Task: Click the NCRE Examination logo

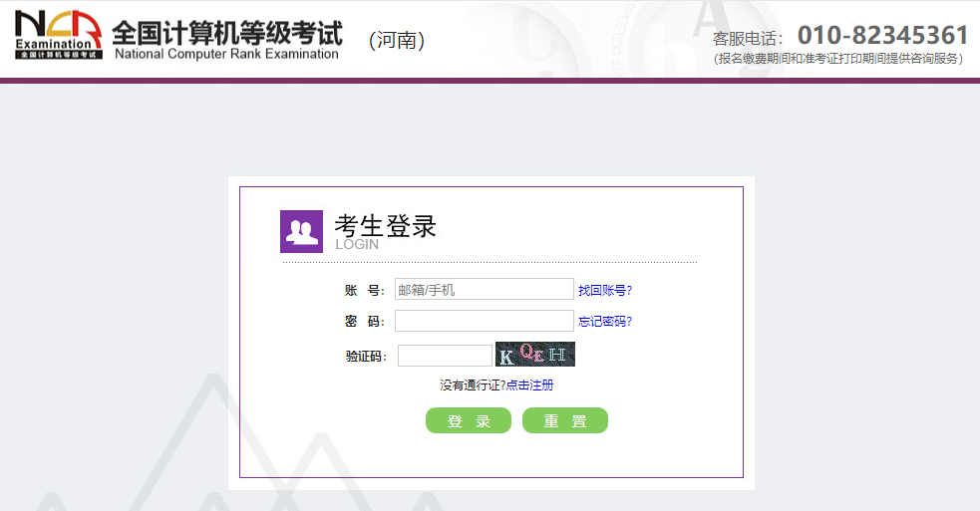Action: point(59,34)
